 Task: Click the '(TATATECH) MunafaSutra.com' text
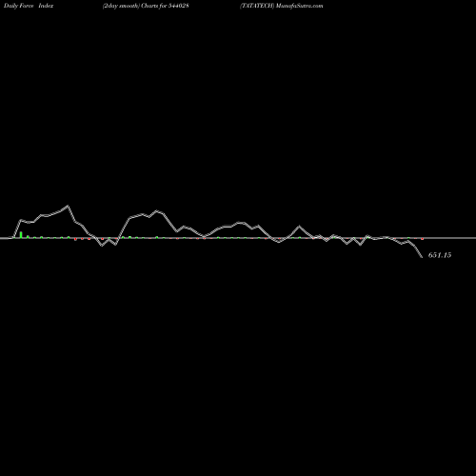[282, 6]
